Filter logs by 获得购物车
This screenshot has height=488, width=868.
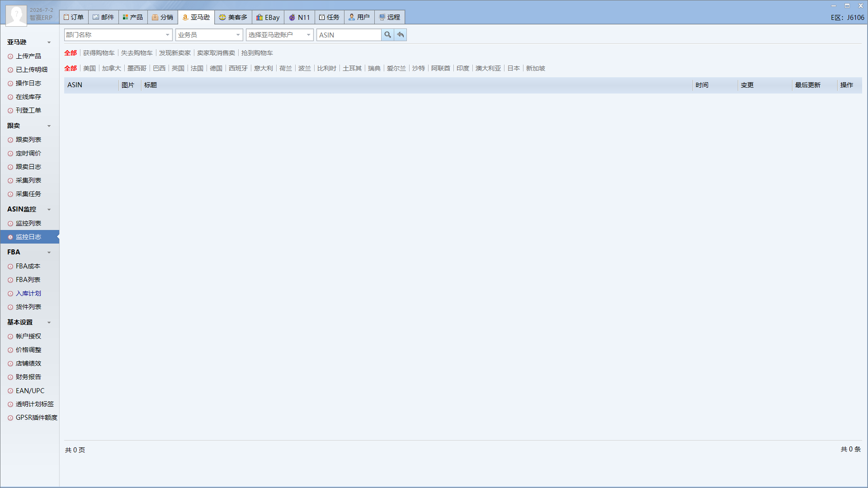99,53
